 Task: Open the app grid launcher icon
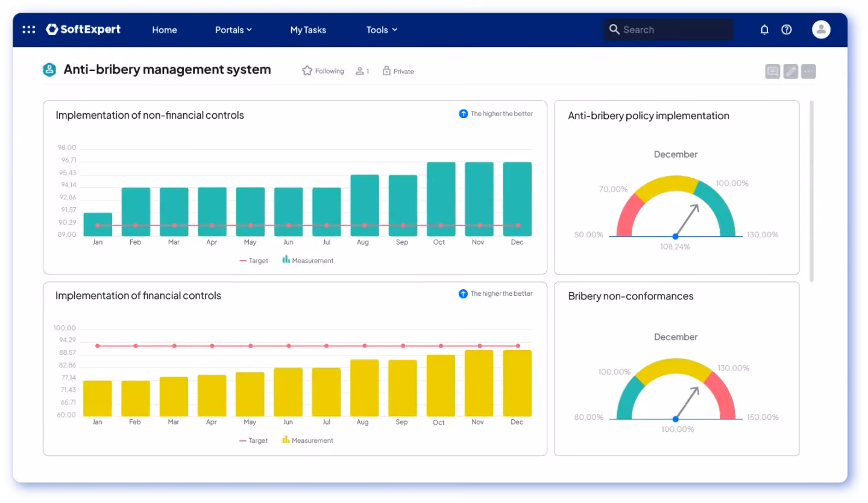click(29, 30)
